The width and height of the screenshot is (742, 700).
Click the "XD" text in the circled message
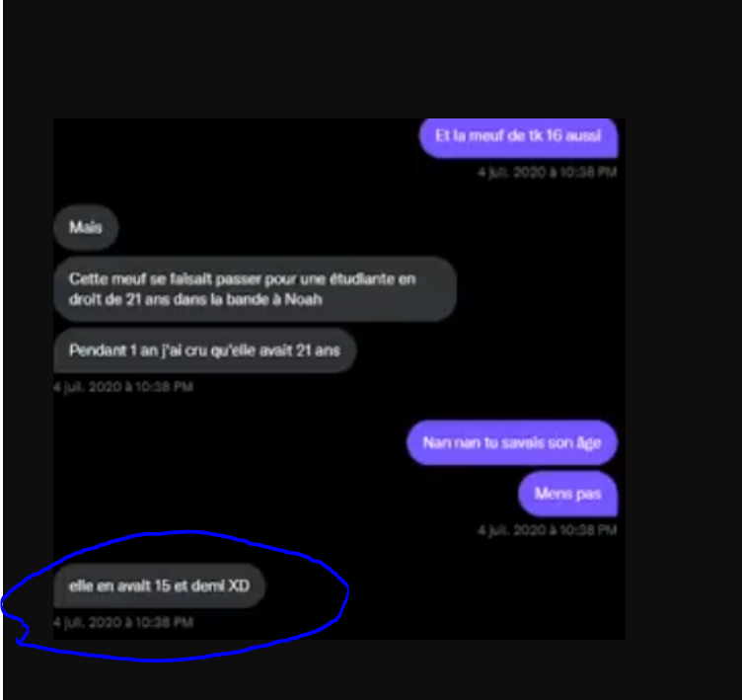[x=239, y=586]
